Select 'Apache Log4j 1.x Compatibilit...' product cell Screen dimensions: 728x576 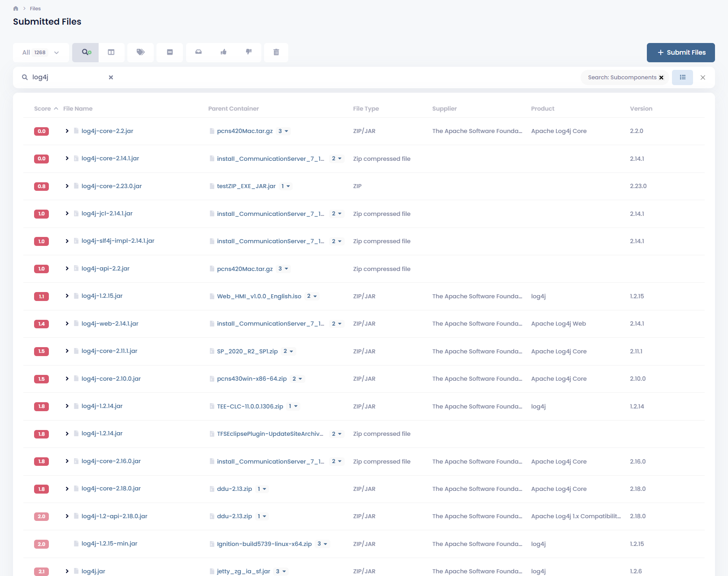576,516
